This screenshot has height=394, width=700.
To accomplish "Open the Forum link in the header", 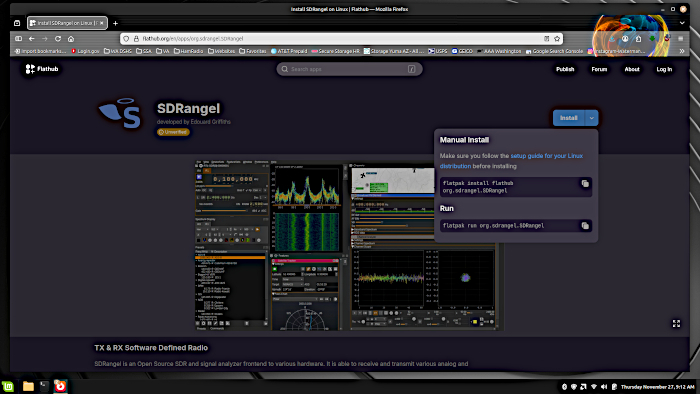I will (x=599, y=69).
